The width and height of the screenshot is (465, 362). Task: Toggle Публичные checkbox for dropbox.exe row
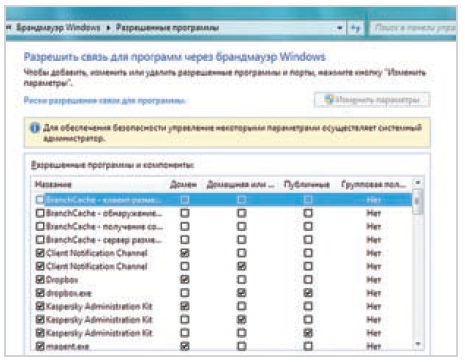pos(308,293)
